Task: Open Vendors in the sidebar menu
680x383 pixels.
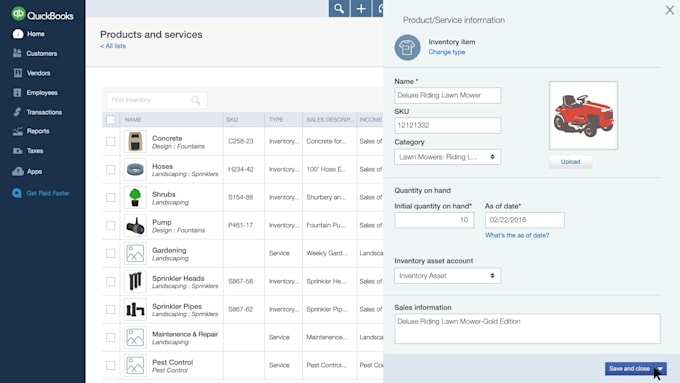Action: (x=39, y=73)
